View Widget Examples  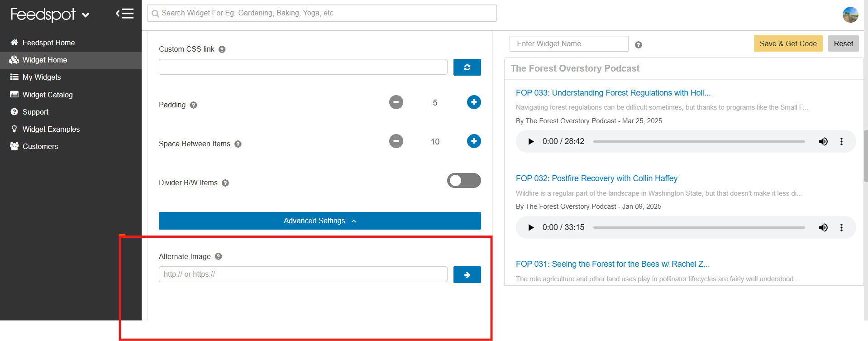51,129
